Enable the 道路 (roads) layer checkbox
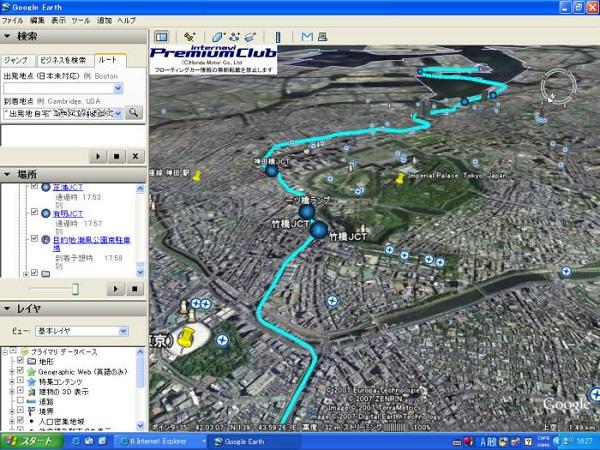Viewport: 600px width, 450px height. point(19,401)
